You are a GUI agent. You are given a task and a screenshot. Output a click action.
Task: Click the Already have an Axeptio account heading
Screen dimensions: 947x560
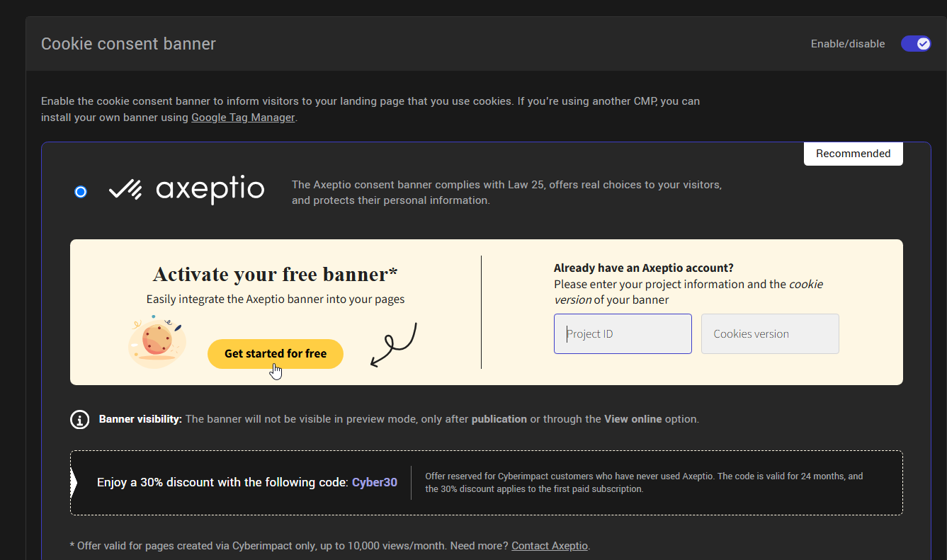(x=643, y=268)
